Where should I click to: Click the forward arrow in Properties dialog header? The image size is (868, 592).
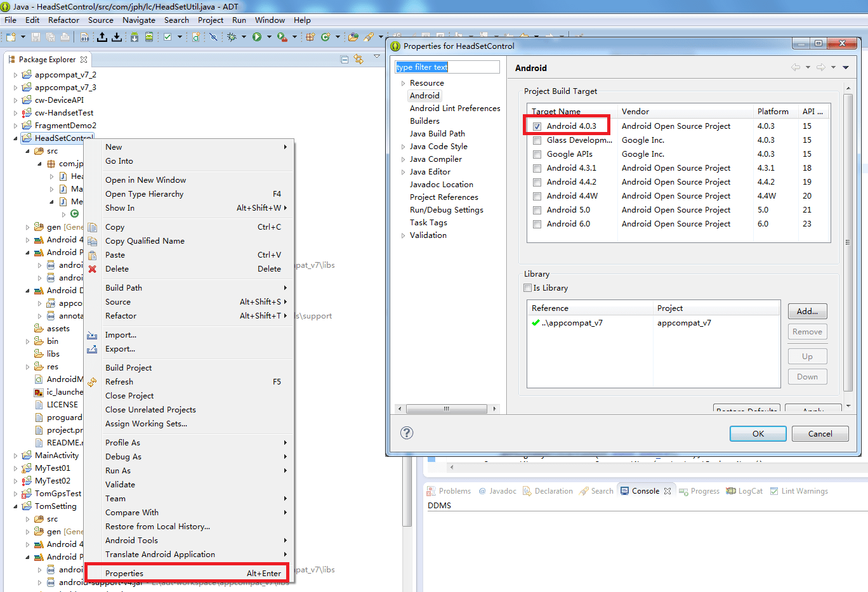(821, 67)
